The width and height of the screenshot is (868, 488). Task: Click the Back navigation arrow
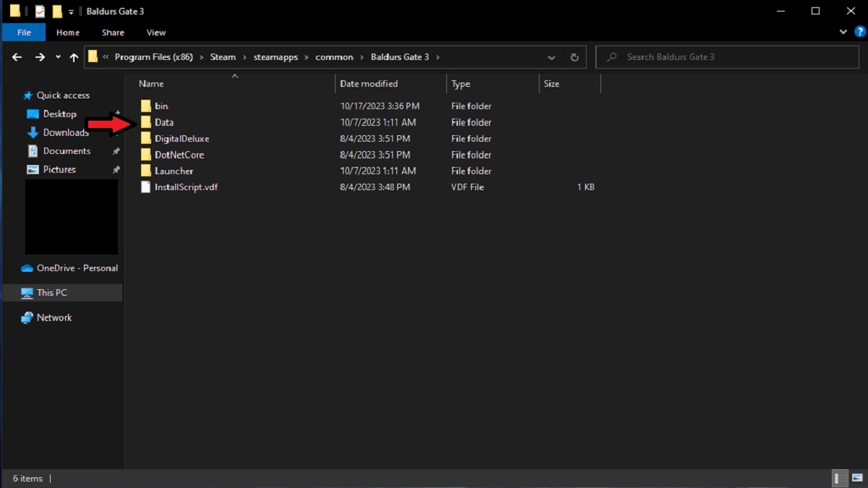pyautogui.click(x=17, y=57)
